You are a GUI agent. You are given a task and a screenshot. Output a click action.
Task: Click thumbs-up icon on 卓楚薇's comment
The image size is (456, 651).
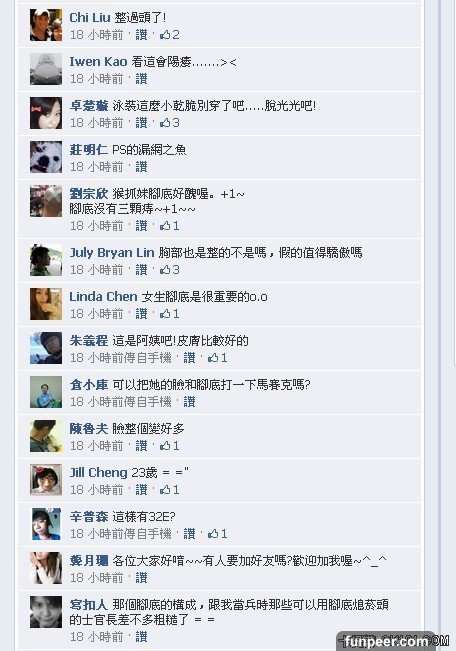(x=165, y=123)
